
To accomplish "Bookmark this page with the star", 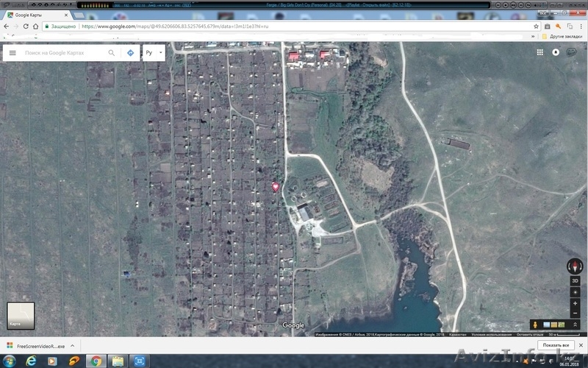I will [537, 26].
